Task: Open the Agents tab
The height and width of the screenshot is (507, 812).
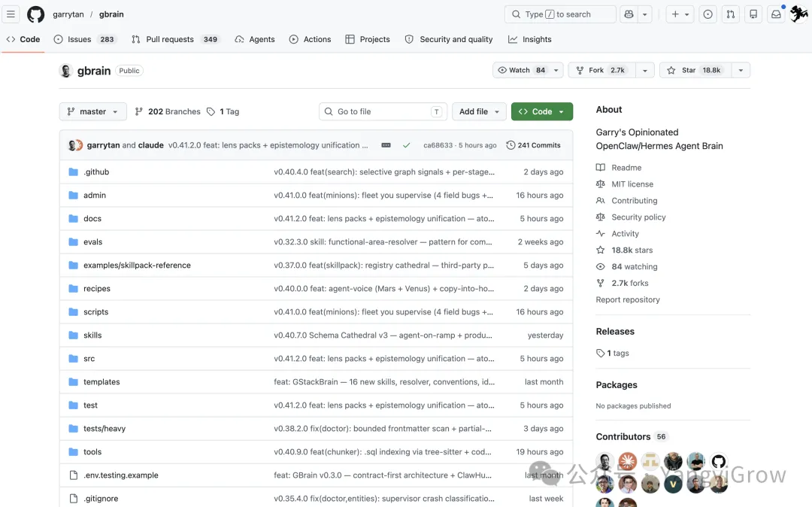Action: 255,39
